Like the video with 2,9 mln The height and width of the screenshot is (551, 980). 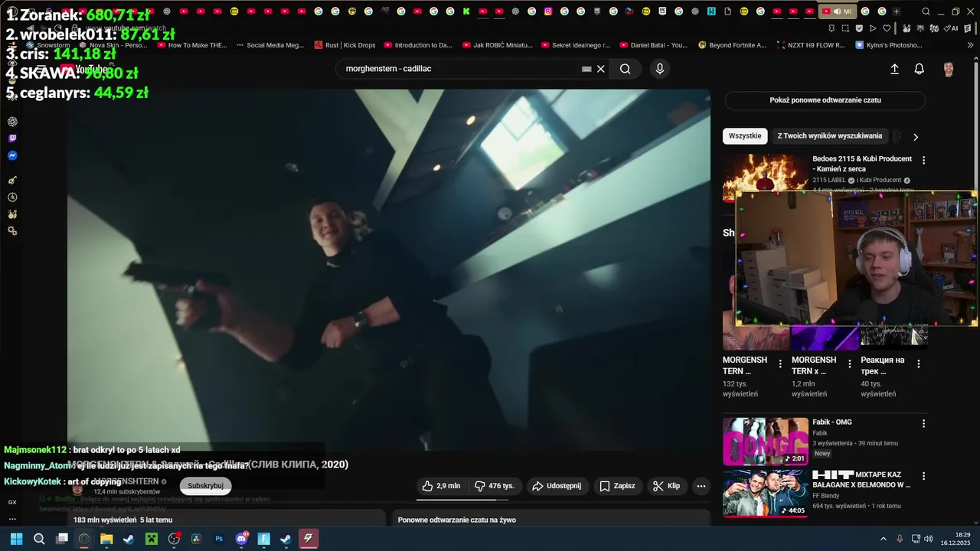(441, 486)
